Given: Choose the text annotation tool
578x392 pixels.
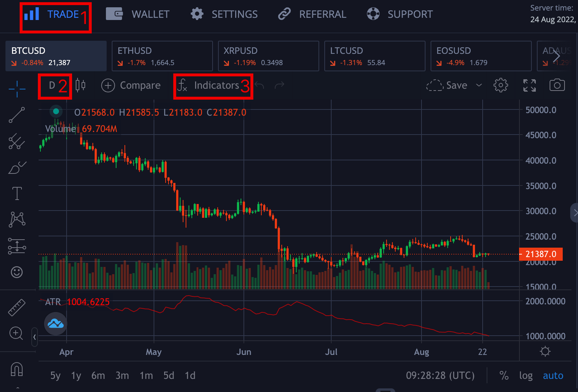Looking at the screenshot, I should coord(17,193).
